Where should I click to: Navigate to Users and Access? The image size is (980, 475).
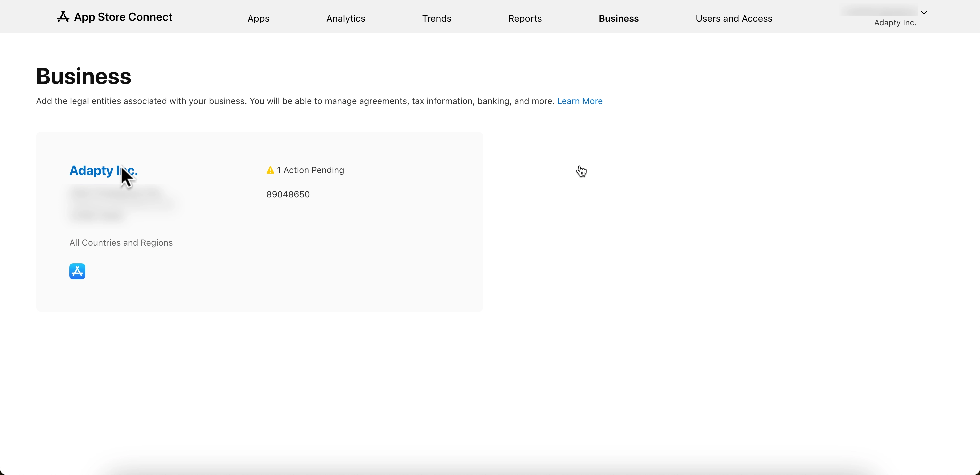[x=733, y=18]
